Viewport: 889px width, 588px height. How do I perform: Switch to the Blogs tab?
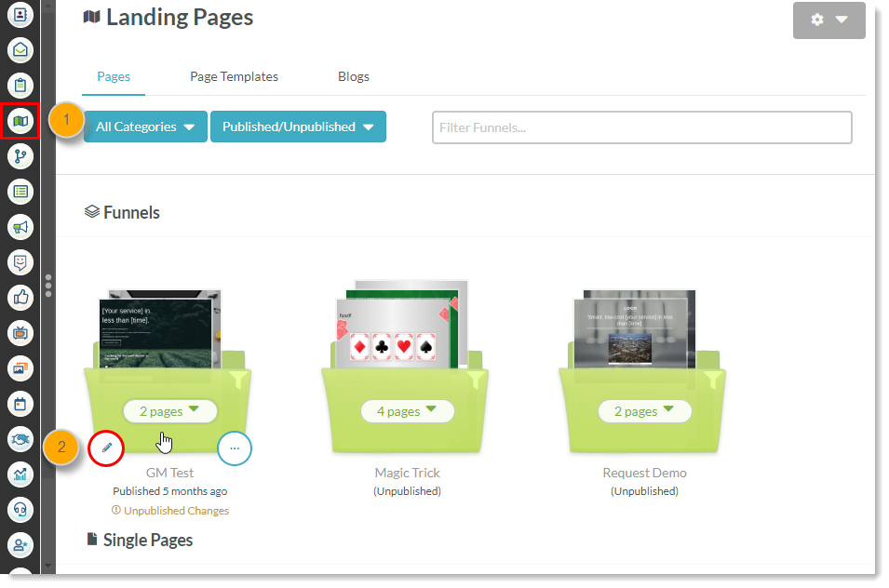coord(354,76)
